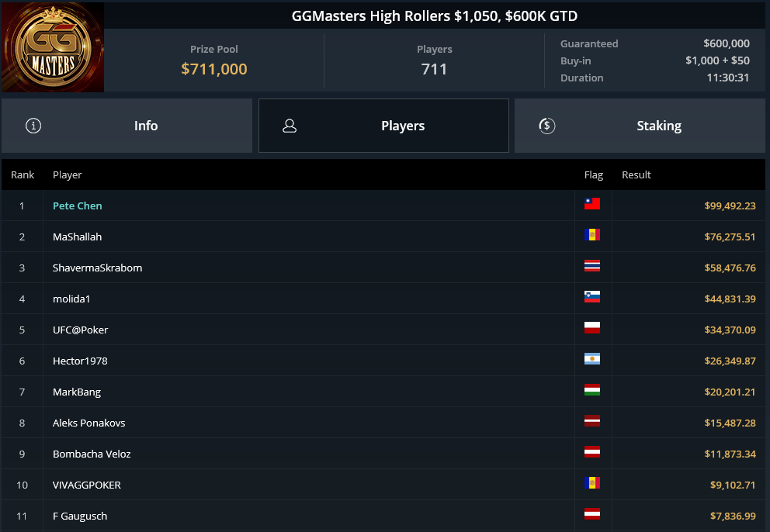The height and width of the screenshot is (532, 770).
Task: Open Pete Chen's player profile link
Action: tap(78, 206)
